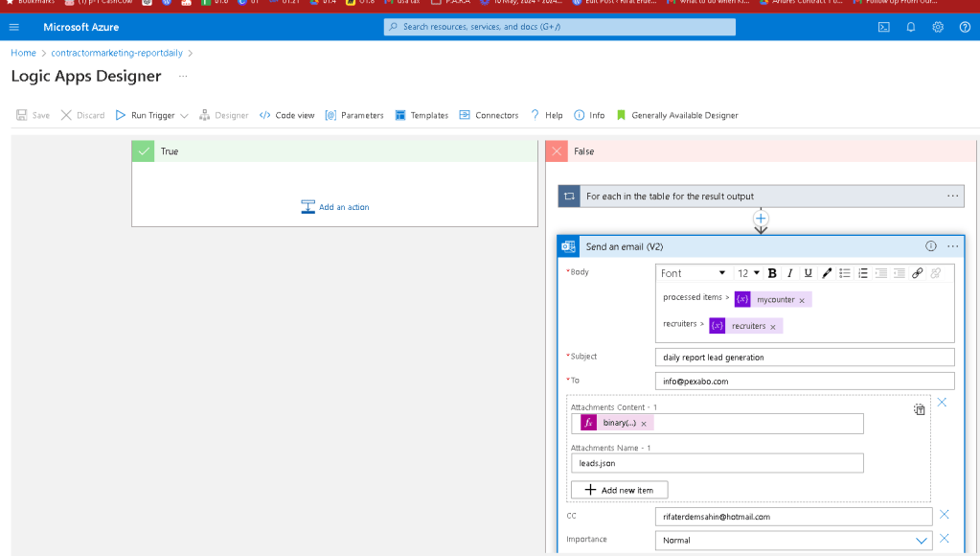The width and height of the screenshot is (980, 556).
Task: Insert bulleted list
Action: point(844,273)
